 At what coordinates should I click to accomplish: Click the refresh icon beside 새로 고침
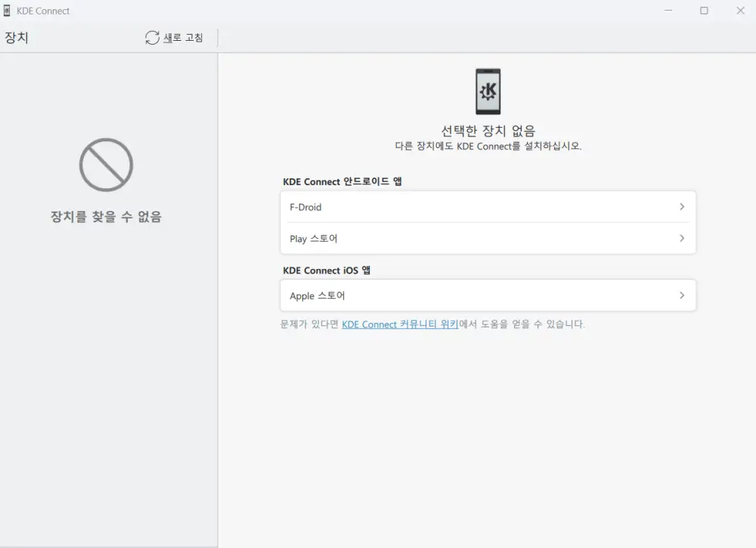coord(152,38)
